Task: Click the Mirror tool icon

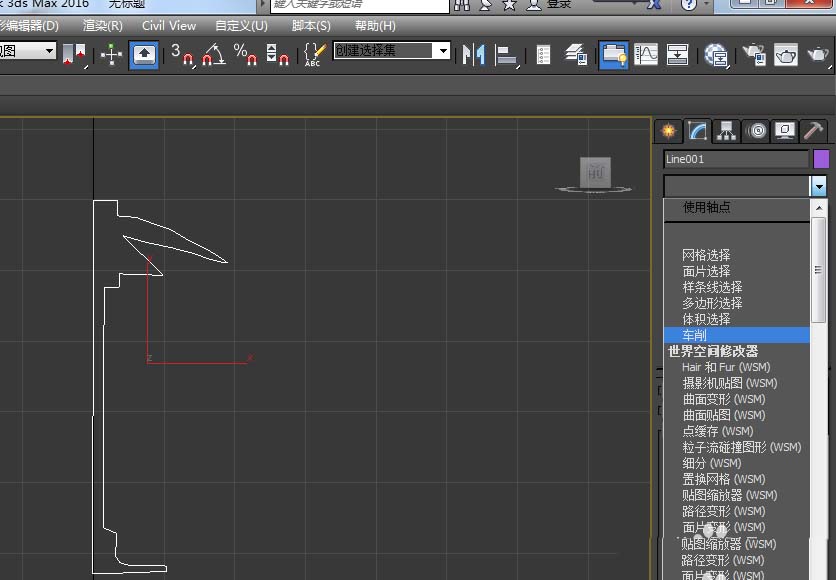Action: pos(473,55)
